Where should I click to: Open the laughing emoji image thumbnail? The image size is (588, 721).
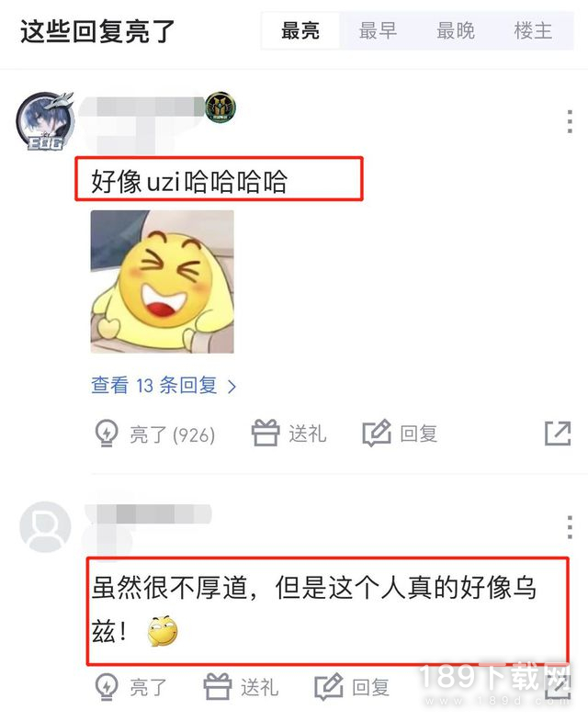pyautogui.click(x=162, y=282)
